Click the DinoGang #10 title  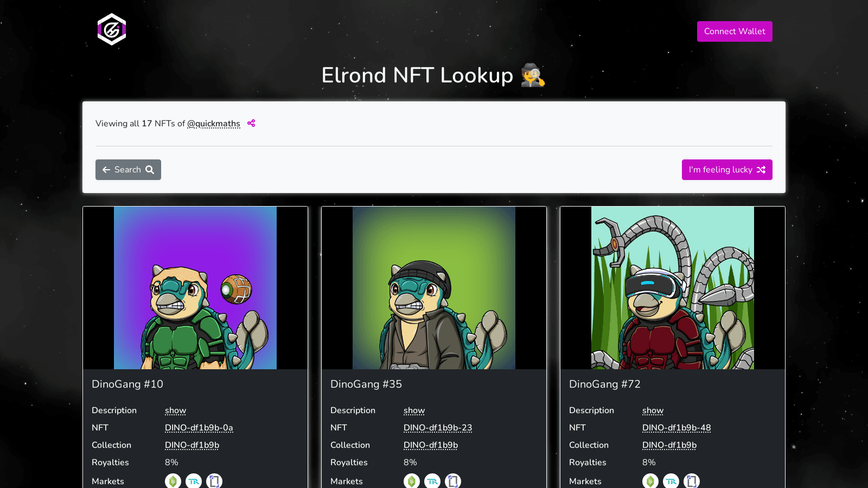coord(127,384)
